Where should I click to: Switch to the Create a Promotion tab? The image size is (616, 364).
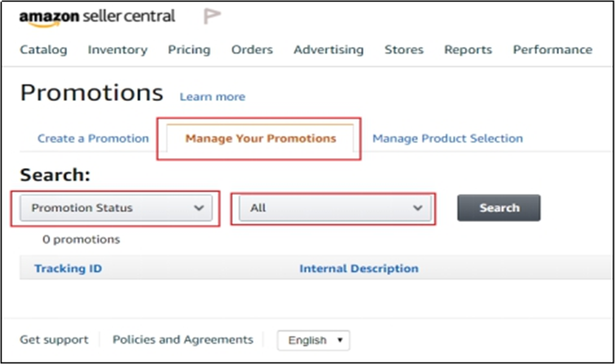click(93, 138)
